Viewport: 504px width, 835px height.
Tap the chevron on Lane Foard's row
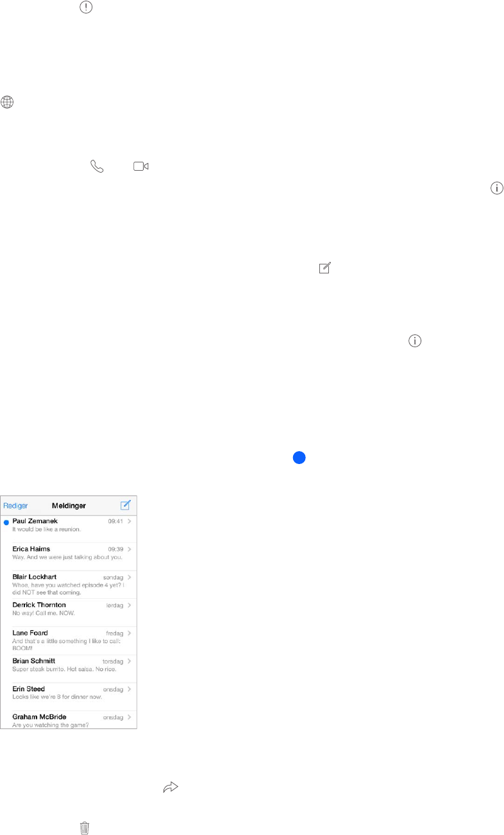(x=130, y=633)
